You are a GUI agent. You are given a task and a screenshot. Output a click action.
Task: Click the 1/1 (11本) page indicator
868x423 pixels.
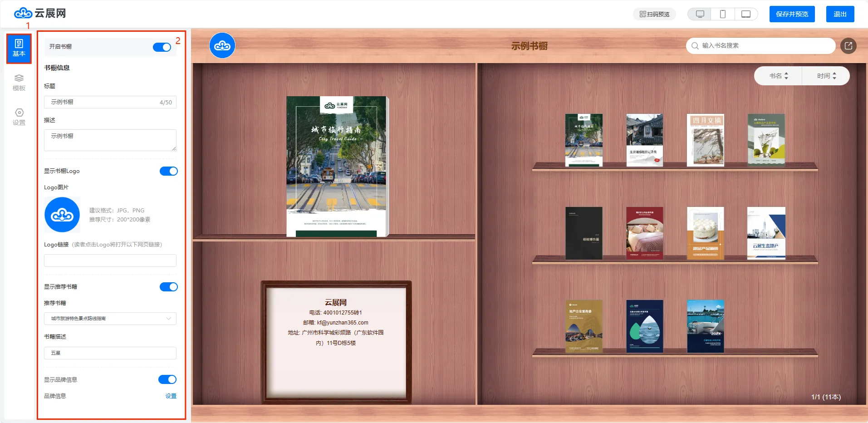click(826, 397)
